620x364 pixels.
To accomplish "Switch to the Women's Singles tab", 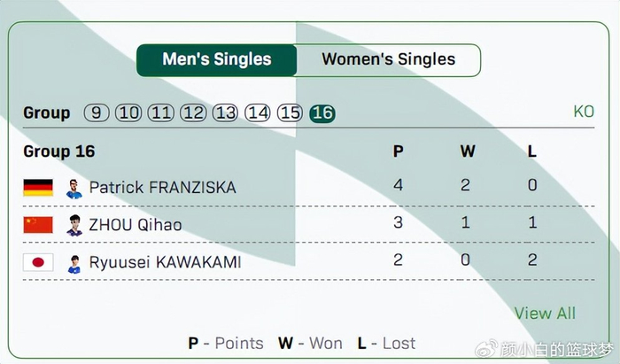I will (x=388, y=60).
